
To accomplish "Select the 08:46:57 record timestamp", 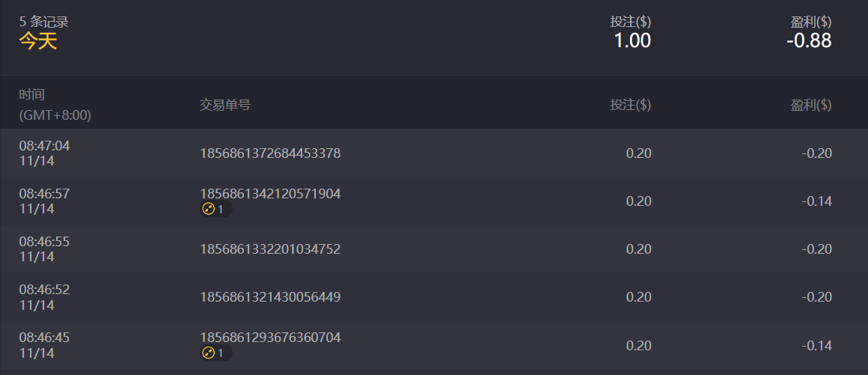I will (x=44, y=194).
